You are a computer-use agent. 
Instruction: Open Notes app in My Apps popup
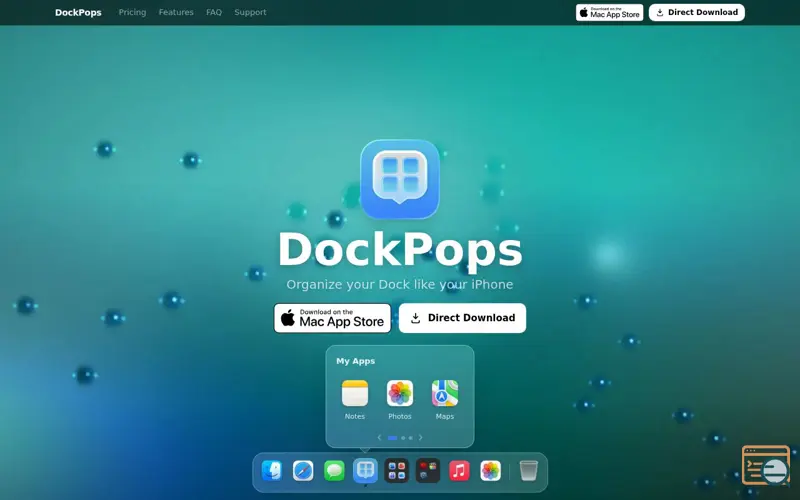click(355, 393)
